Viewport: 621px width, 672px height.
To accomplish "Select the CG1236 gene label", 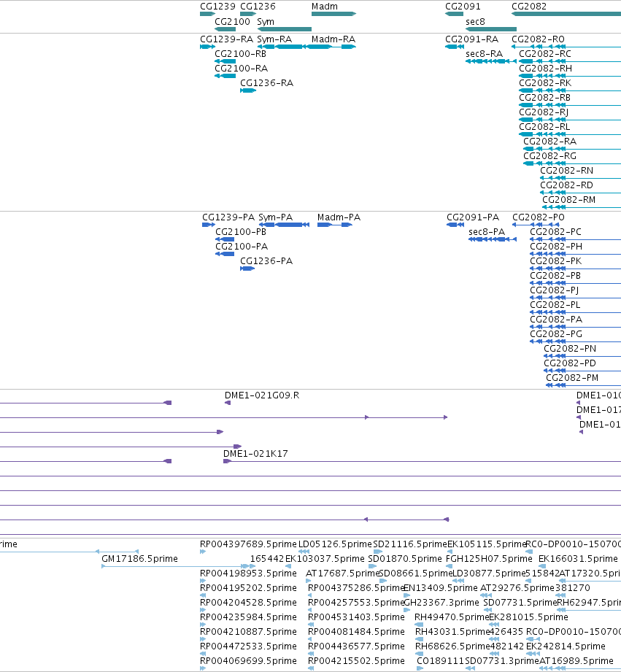I will (258, 7).
